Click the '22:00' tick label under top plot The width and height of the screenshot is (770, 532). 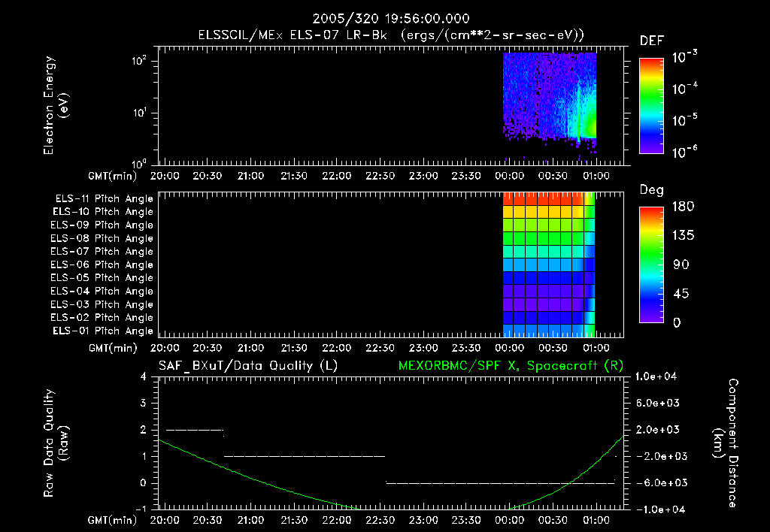(337, 176)
